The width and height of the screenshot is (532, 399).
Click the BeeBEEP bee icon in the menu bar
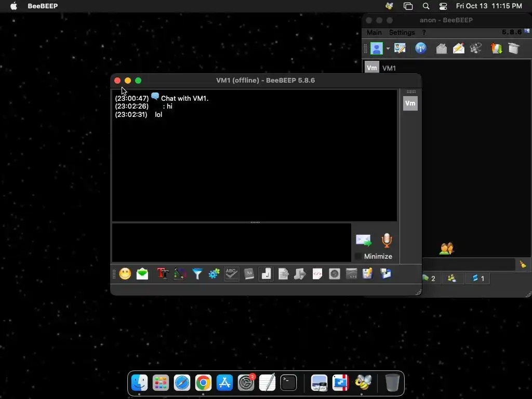(389, 6)
